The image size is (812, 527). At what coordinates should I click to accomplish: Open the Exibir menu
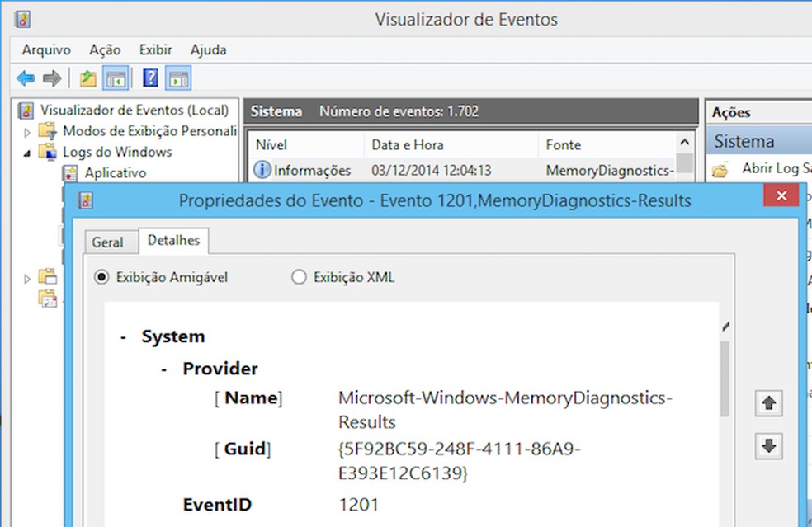pos(155,49)
